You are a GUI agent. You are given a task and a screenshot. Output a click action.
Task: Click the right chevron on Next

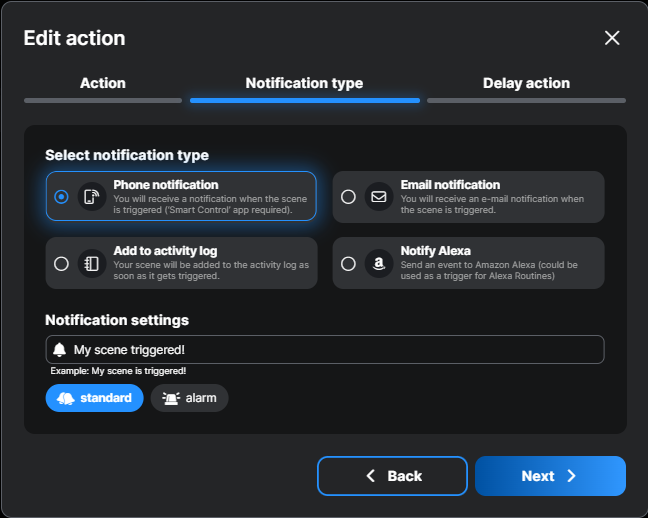572,476
